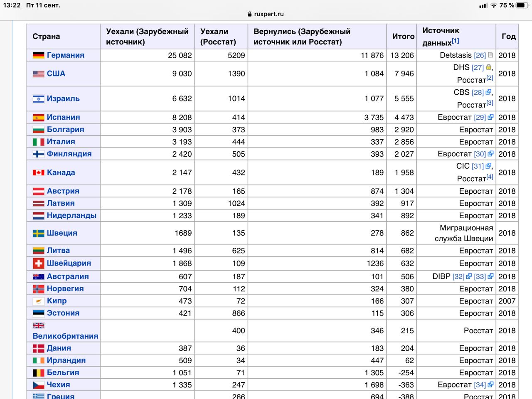Follow reference [29] next to Евростат, Spain row

pyautogui.click(x=480, y=118)
